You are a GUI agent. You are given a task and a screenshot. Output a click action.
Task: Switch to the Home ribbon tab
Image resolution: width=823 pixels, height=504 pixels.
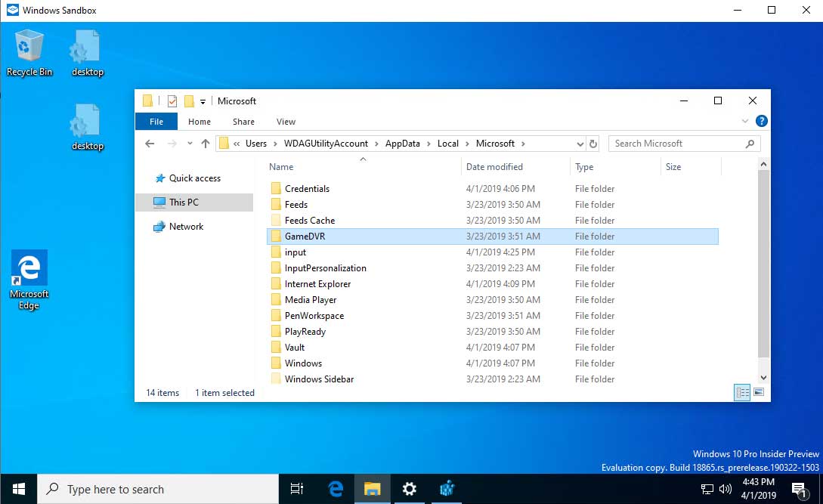[x=200, y=121]
